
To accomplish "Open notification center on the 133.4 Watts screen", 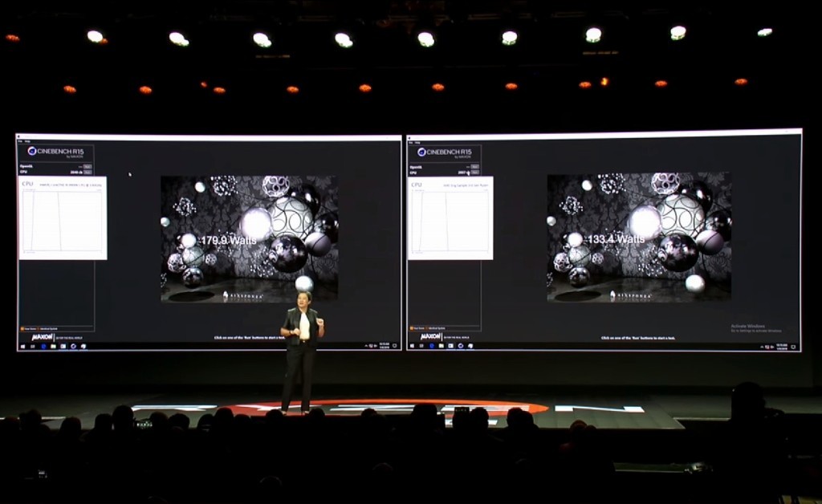I will pos(793,347).
